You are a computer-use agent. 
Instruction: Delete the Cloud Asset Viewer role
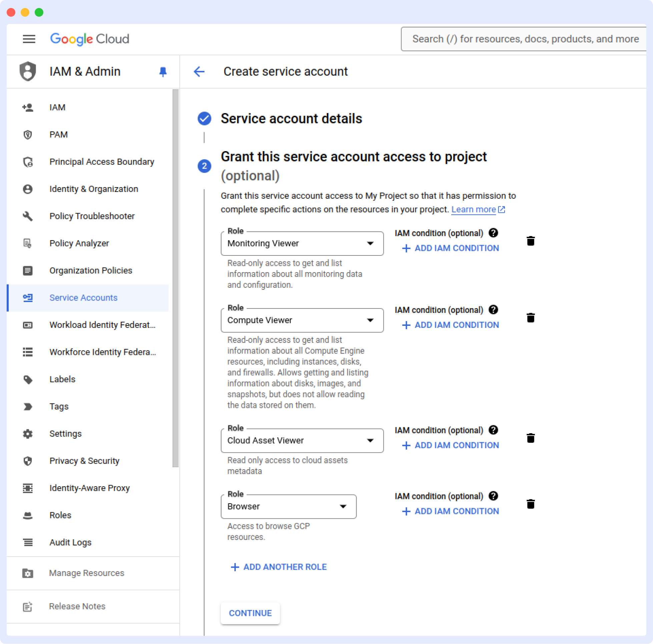point(531,438)
